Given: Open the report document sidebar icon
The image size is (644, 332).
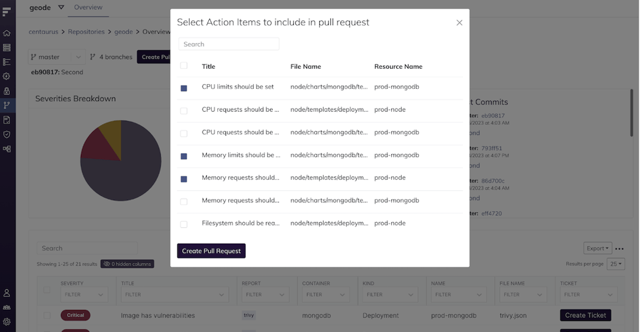Looking at the screenshot, I should click(7, 120).
